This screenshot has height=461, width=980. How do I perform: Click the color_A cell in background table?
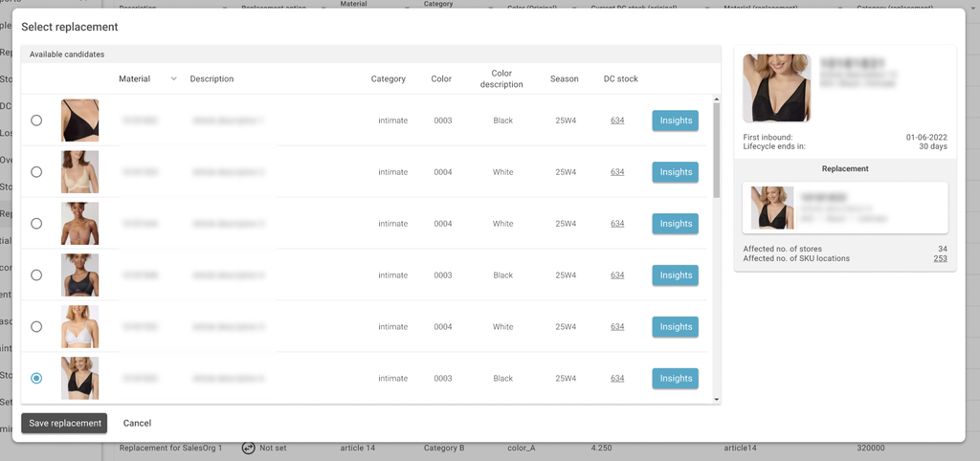(x=522, y=448)
